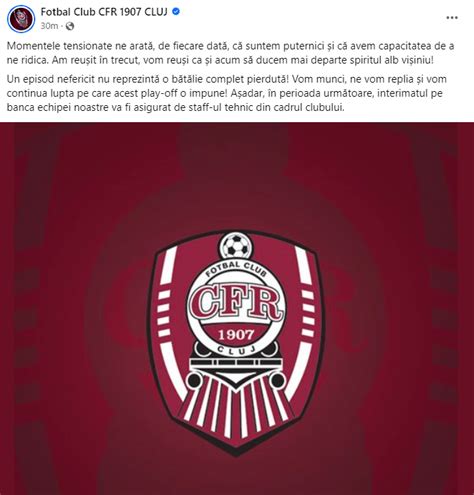Viewport: 474px width, 495px height.
Task: Open the Fotbal Club CFR 1907 CLUJ page
Action: click(x=104, y=12)
